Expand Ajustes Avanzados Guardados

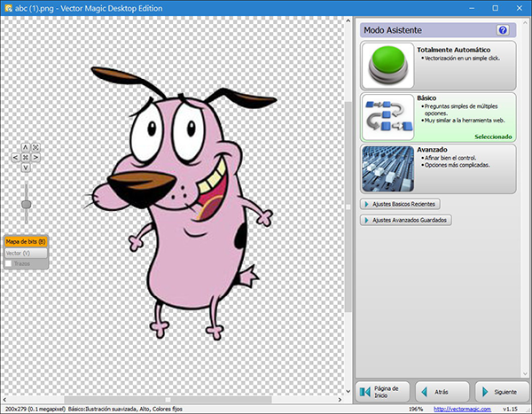(x=406, y=220)
